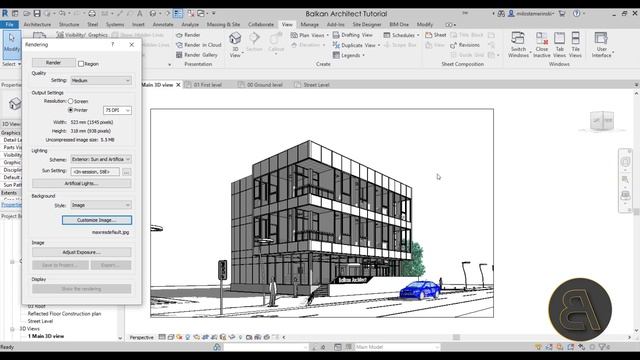Click Tab Views icon
The width and height of the screenshot is (640, 360).
point(559,39)
